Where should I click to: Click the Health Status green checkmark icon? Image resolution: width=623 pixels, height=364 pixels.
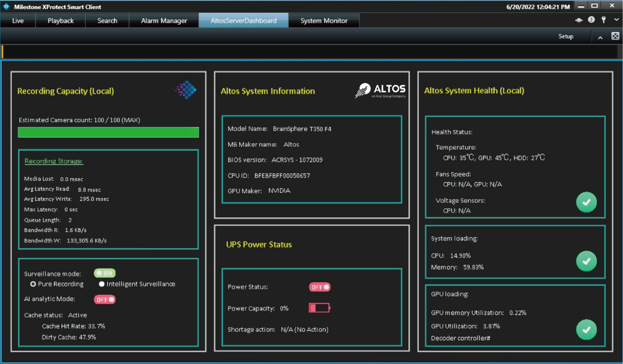click(586, 202)
